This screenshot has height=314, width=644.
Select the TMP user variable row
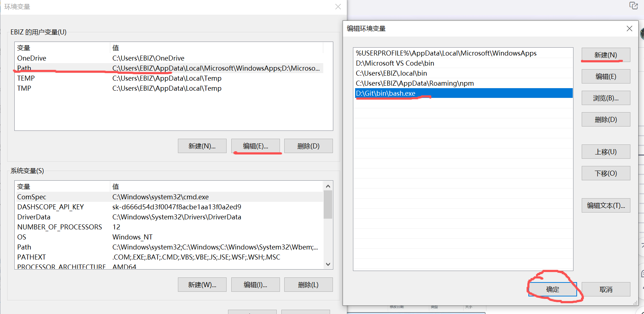169,88
